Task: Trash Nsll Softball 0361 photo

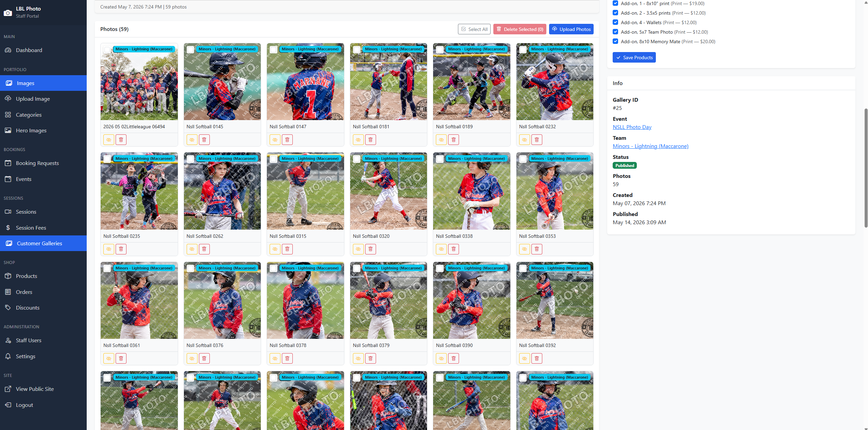Action: (121, 359)
